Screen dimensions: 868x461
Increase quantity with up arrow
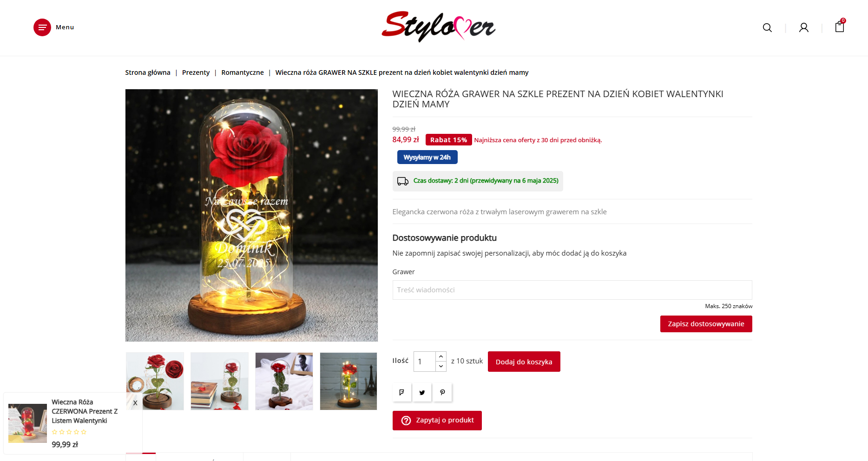pyautogui.click(x=441, y=356)
